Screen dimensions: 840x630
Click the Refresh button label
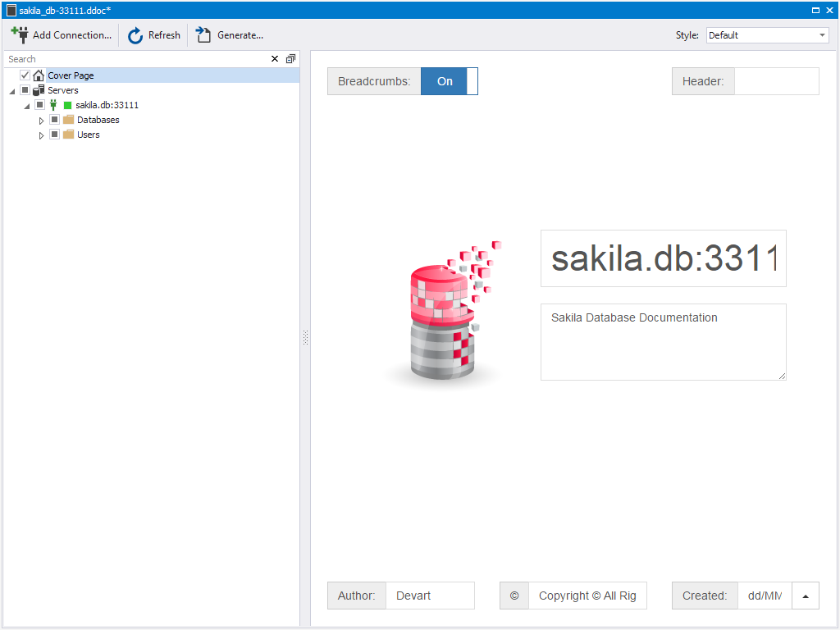coord(164,35)
